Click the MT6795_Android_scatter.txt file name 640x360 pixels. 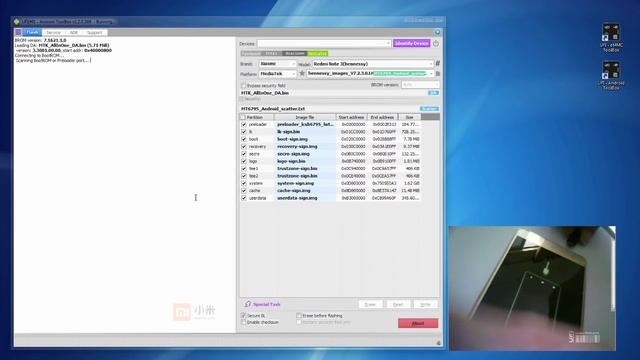point(273,109)
